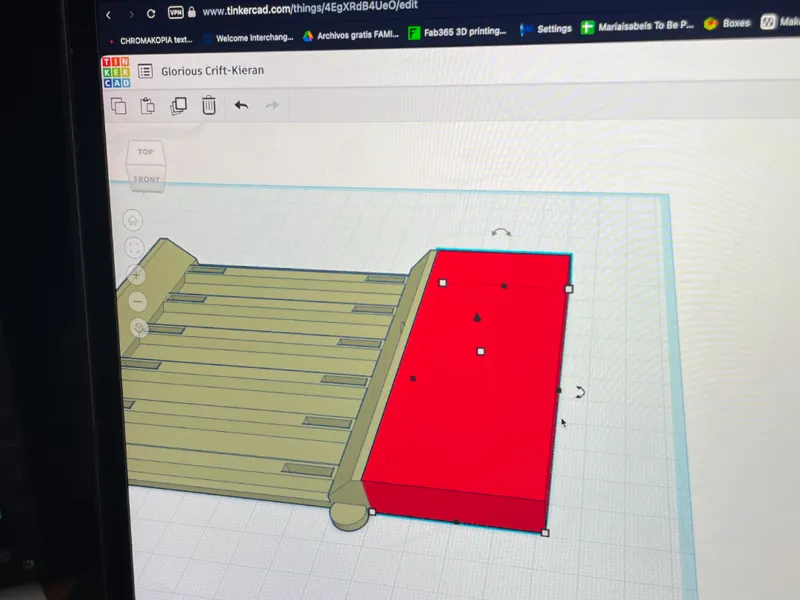Open Mariaisabels To Be P... bookmark
Viewport: 800px width, 600px height.
coord(637,26)
